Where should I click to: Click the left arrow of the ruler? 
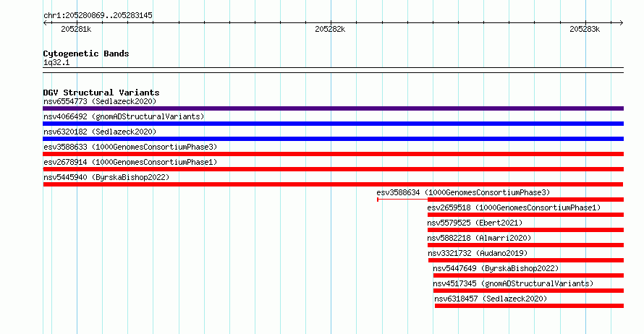45,22
